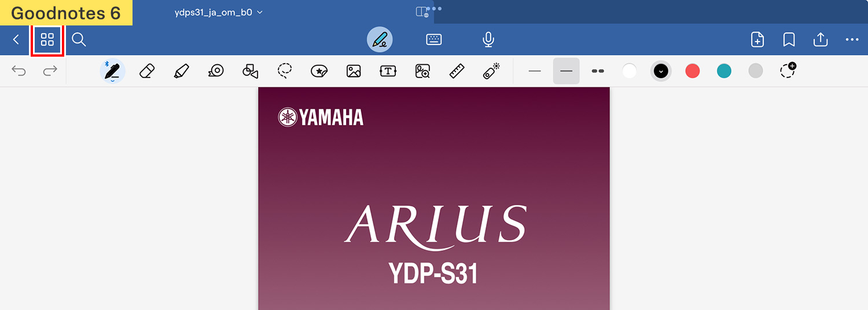Select the Pen tool with Bluetooth mark
The width and height of the screenshot is (868, 310).
click(112, 71)
